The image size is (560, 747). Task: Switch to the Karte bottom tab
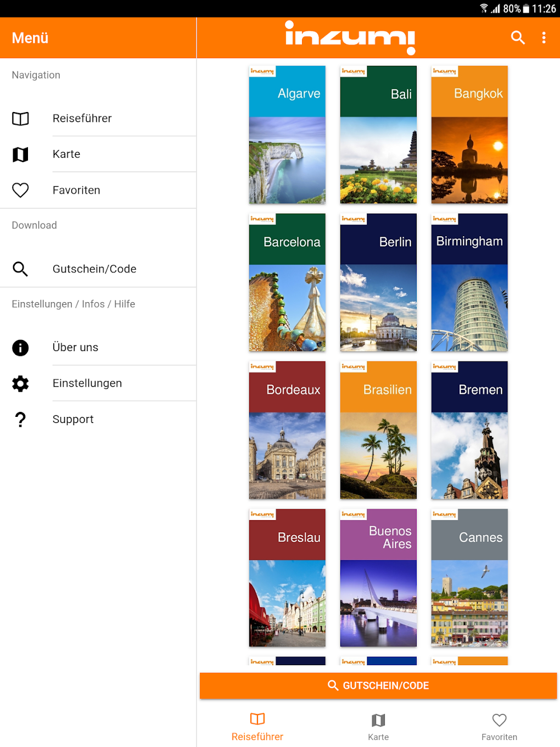point(378,727)
